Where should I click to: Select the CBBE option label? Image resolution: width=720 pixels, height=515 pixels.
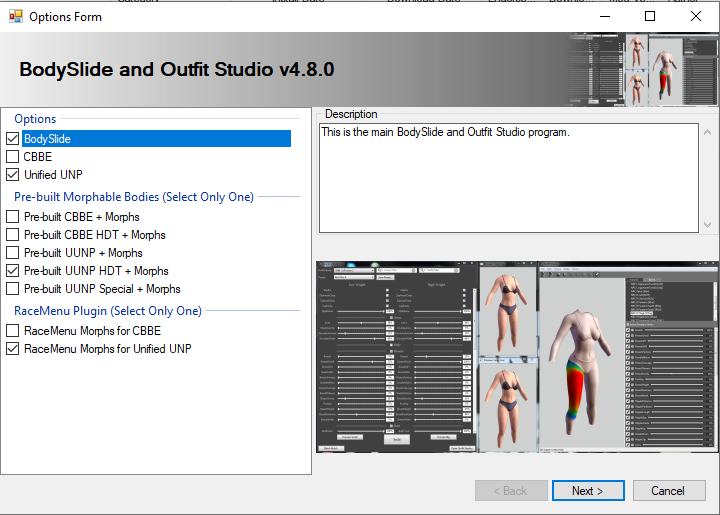(x=38, y=157)
